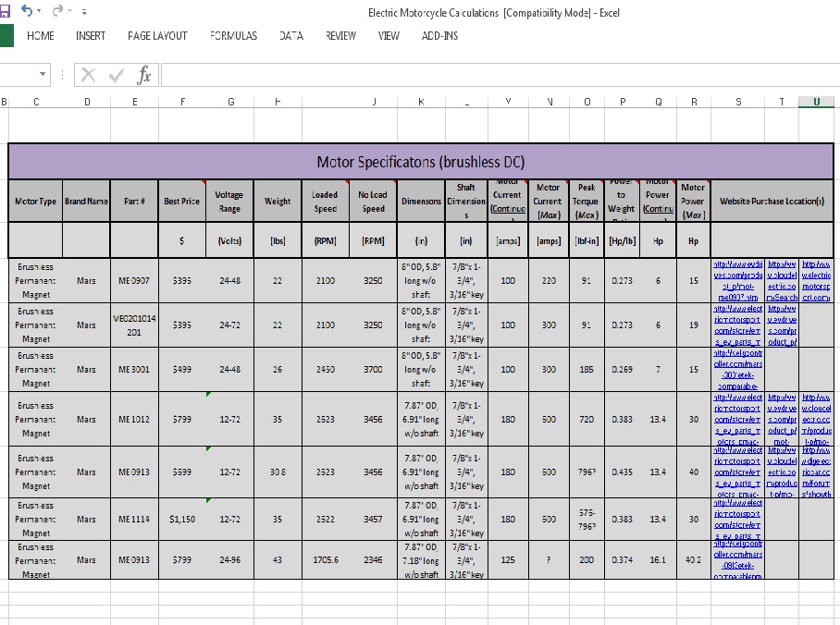Select column C header

(36, 102)
